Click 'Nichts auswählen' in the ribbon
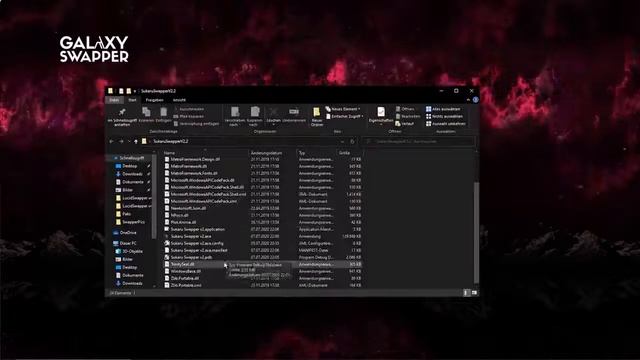 click(x=444, y=116)
